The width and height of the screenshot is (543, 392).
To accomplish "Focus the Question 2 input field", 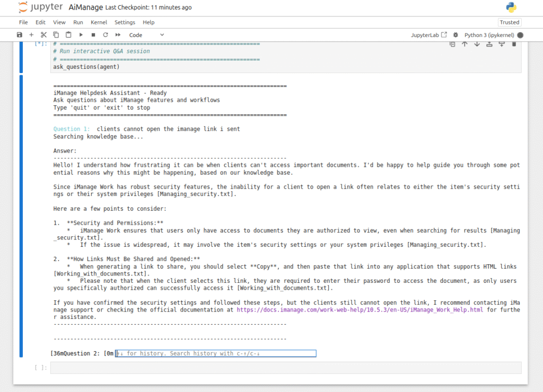I will [x=216, y=353].
